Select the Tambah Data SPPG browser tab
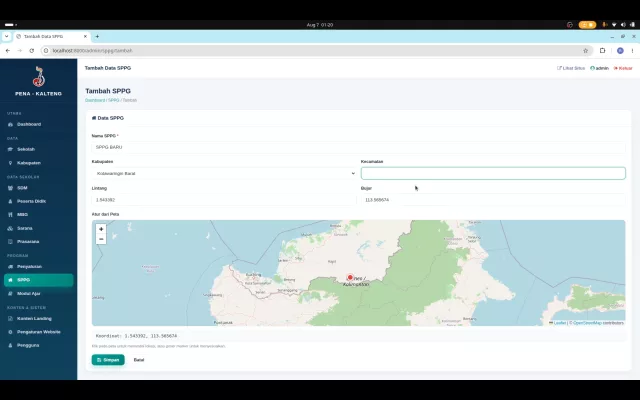This screenshot has height=400, width=640. (x=51, y=36)
